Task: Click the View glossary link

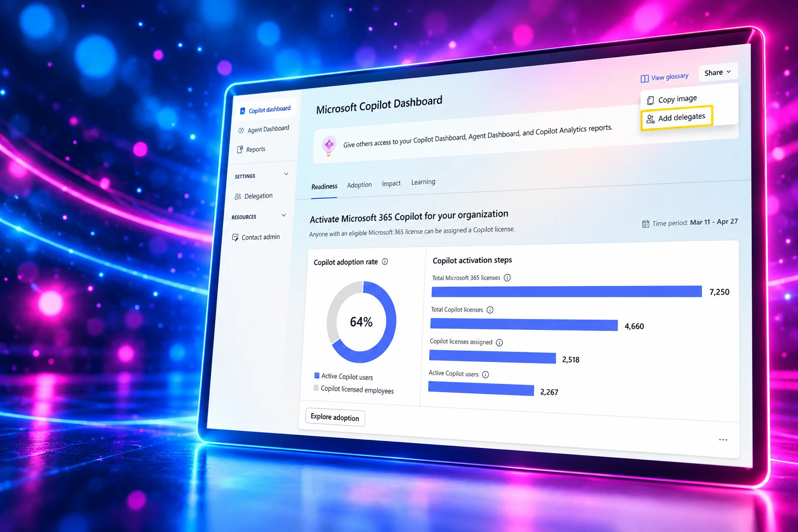Action: 664,77
